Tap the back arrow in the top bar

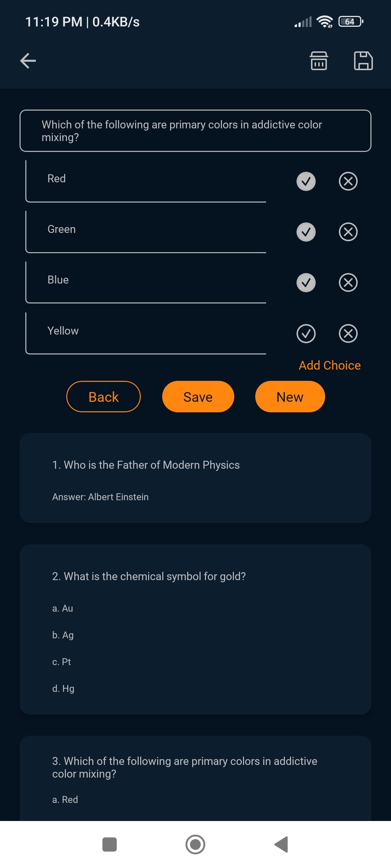click(28, 60)
